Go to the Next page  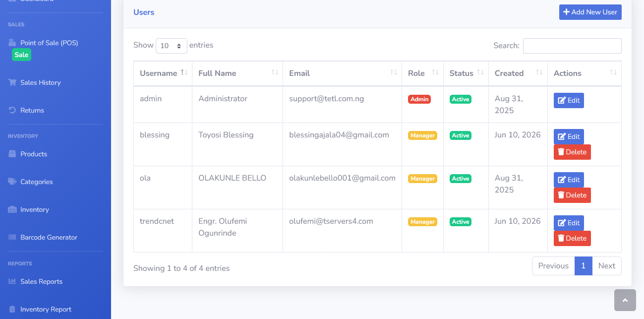click(x=607, y=266)
